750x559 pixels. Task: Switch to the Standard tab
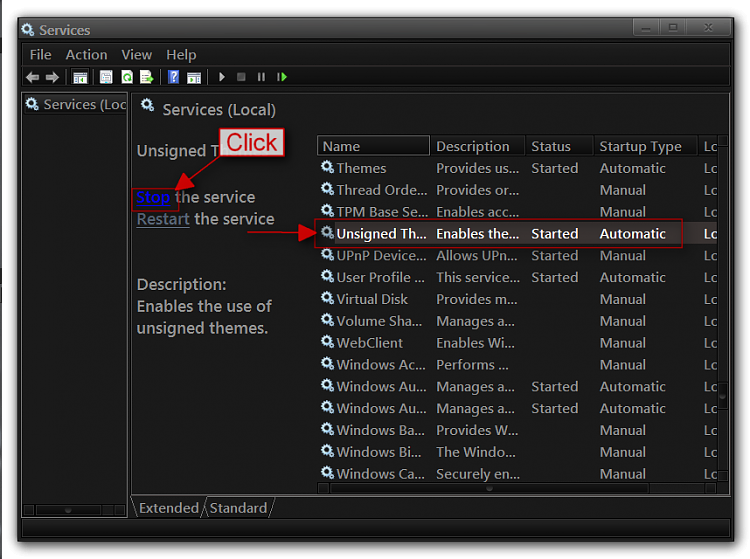coord(238,507)
